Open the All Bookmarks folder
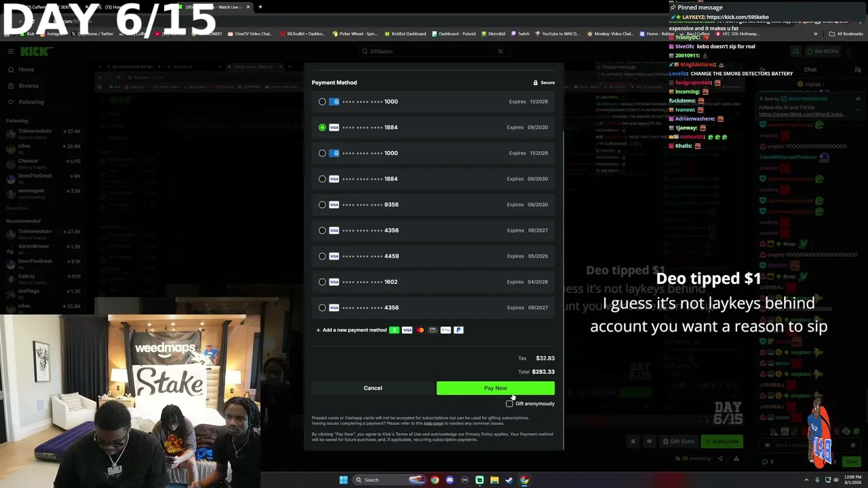 846,33
